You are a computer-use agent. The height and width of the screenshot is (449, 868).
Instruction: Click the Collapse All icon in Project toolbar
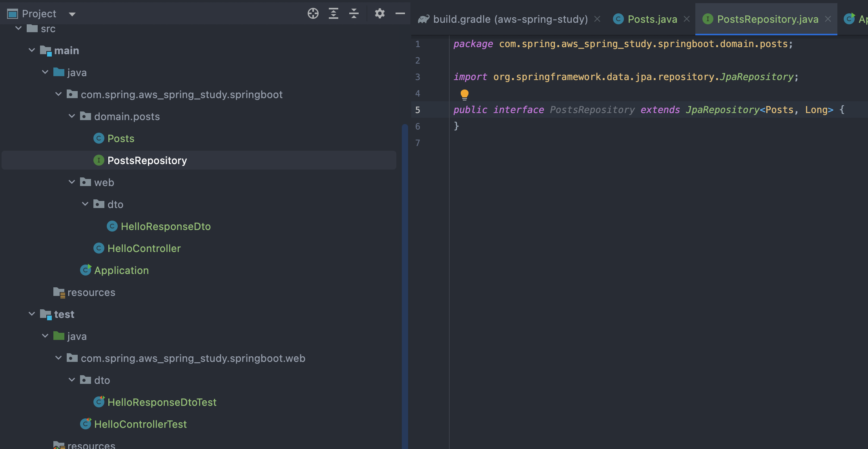click(x=354, y=14)
